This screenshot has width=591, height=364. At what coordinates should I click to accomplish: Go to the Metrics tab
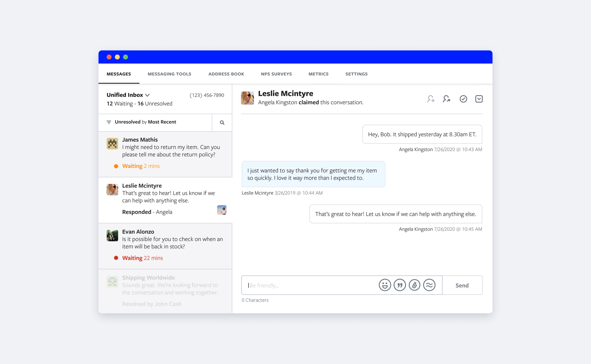point(318,74)
